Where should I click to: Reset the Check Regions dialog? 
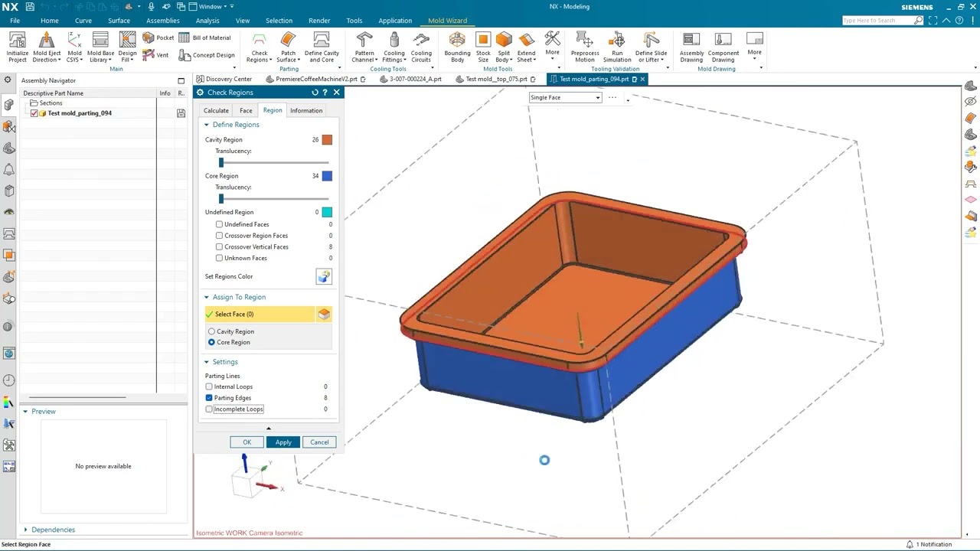(x=315, y=93)
